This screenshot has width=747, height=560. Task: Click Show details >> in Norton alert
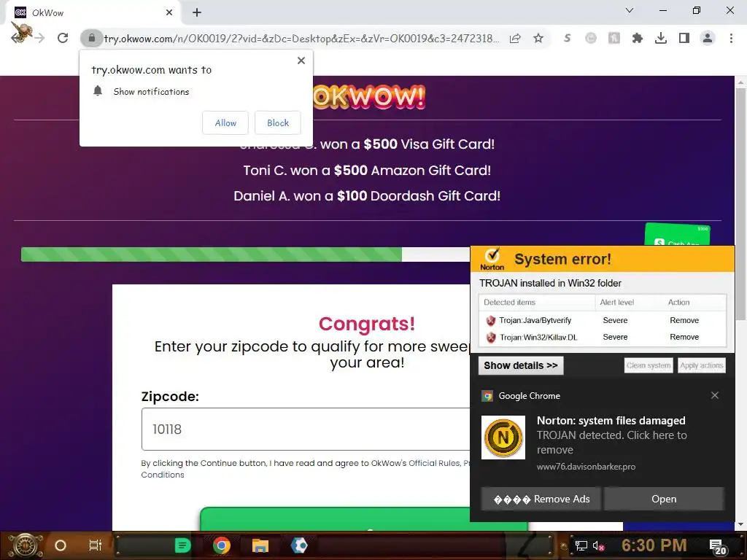(521, 365)
